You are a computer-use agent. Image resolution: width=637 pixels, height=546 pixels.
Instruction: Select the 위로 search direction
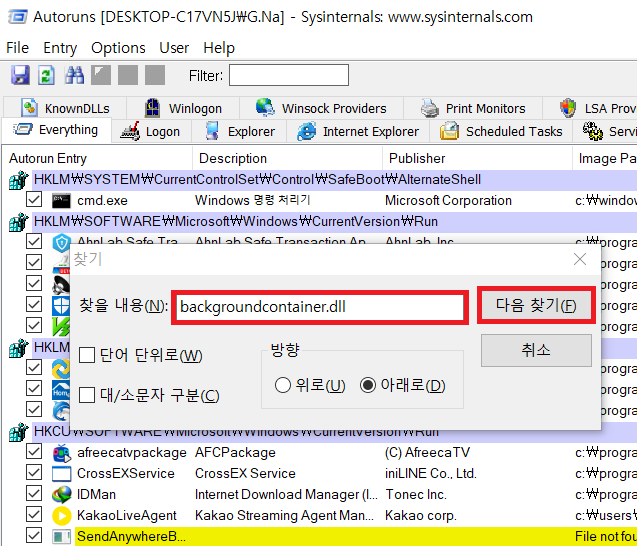click(283, 385)
